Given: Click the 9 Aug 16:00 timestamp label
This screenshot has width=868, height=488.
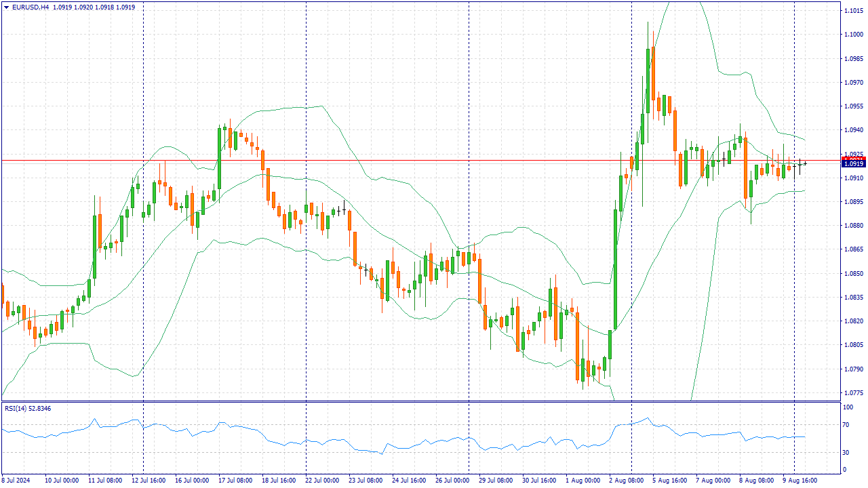Looking at the screenshot, I should [801, 479].
